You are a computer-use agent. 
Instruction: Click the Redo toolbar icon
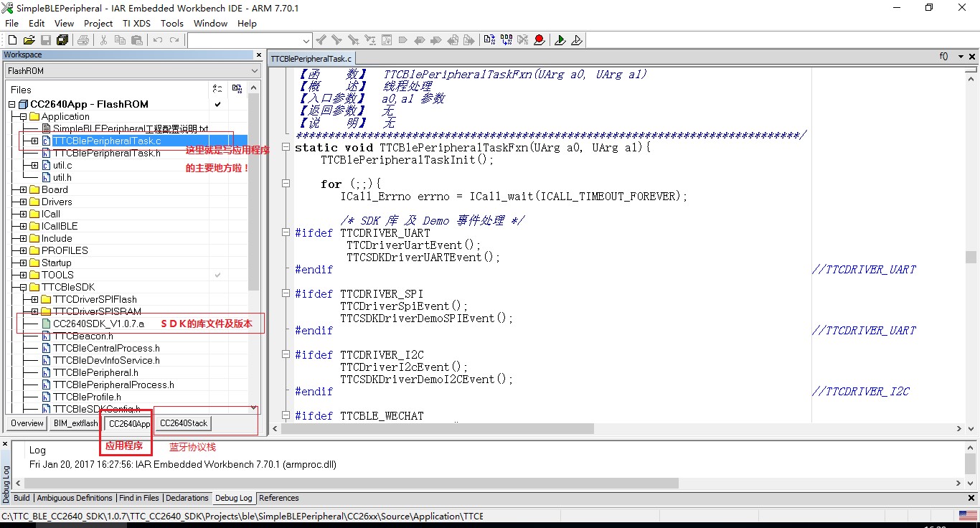pyautogui.click(x=174, y=40)
